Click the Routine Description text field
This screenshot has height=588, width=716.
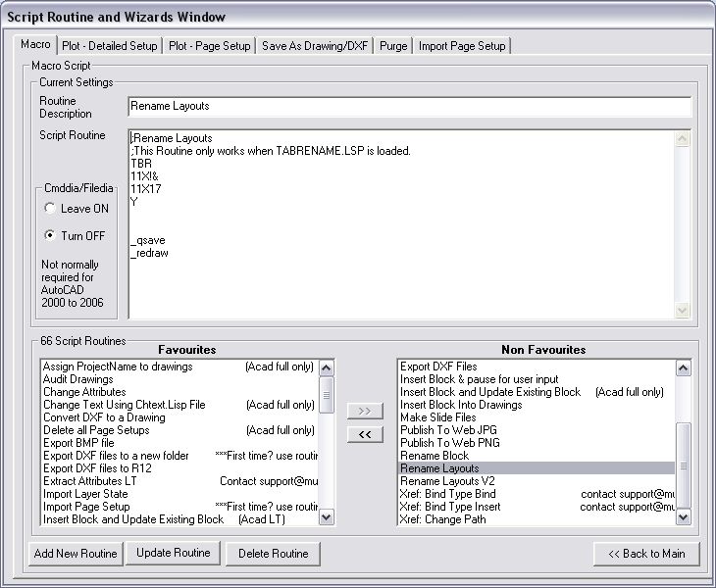point(409,106)
